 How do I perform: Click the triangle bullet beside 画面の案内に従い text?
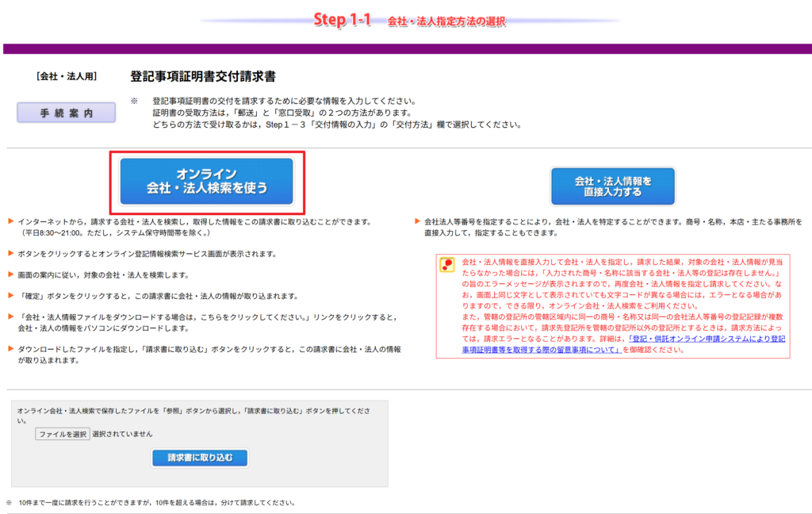pos(10,274)
